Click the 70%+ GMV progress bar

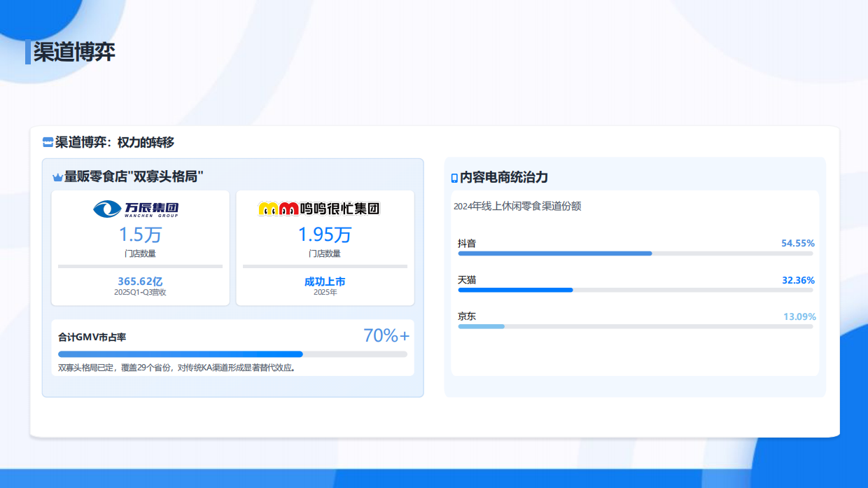(233, 354)
